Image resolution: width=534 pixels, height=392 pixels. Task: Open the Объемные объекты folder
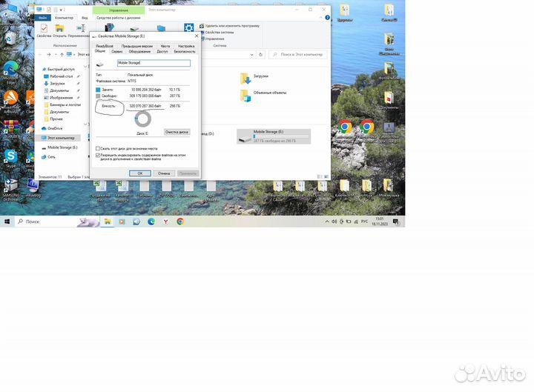pyautogui.click(x=245, y=94)
